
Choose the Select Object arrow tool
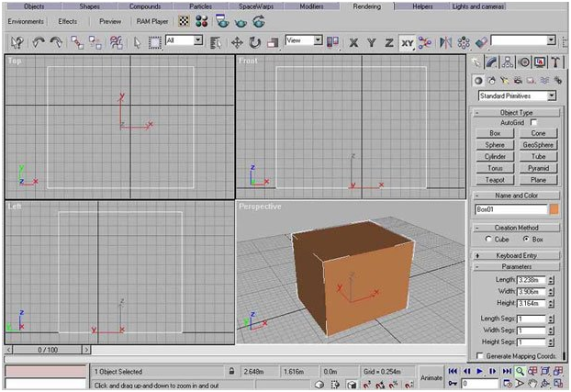pyautogui.click(x=137, y=42)
